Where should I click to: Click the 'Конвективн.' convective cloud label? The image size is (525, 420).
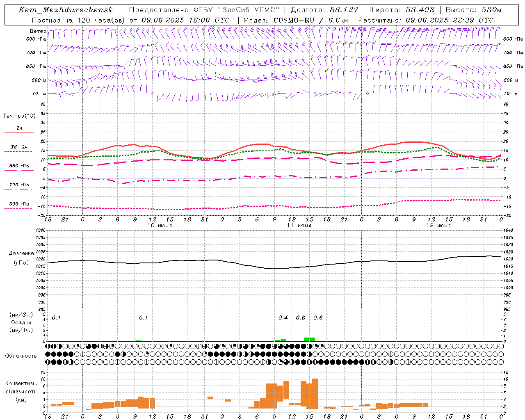(x=21, y=383)
